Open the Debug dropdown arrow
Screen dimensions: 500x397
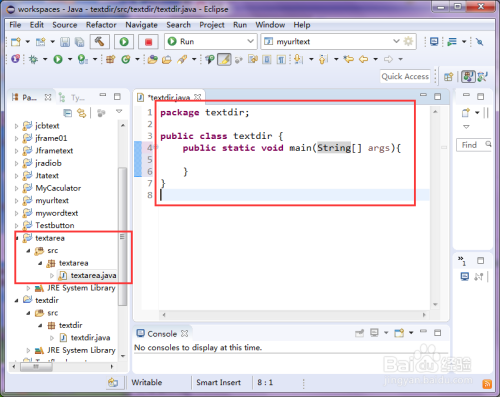[45, 59]
